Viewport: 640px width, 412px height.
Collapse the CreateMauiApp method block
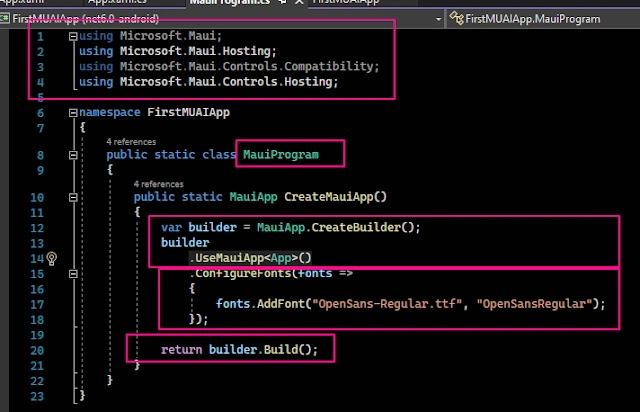73,198
